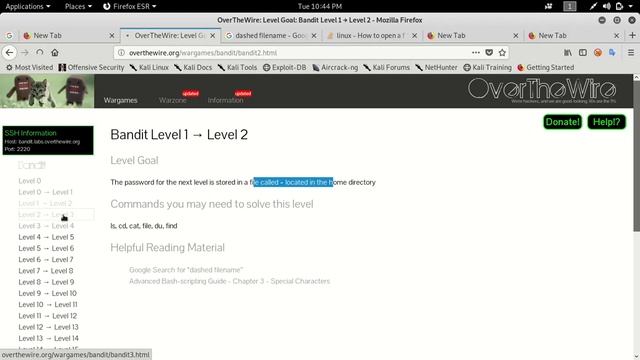The width and height of the screenshot is (640, 360).
Task: Open a new tab with plus button
Action: click(x=632, y=36)
